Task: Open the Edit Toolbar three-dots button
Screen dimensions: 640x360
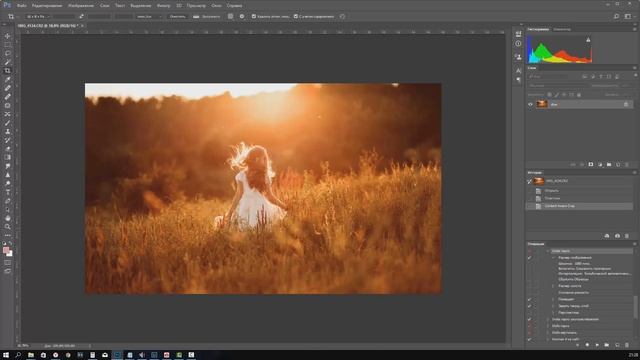Action: click(x=7, y=235)
